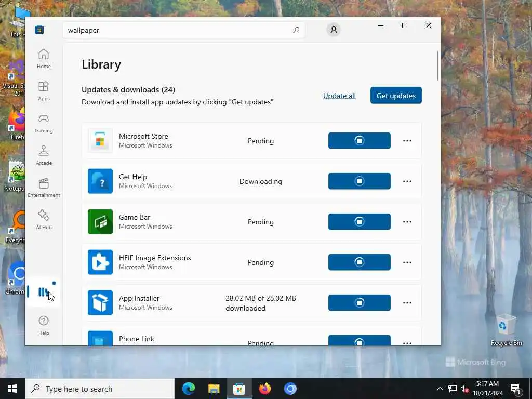Open more options for App Installer row
The image size is (532, 399).
(407, 303)
